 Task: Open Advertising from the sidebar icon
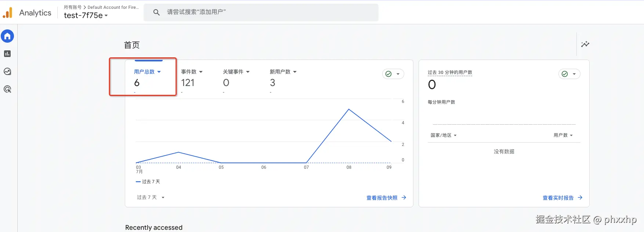[7, 89]
